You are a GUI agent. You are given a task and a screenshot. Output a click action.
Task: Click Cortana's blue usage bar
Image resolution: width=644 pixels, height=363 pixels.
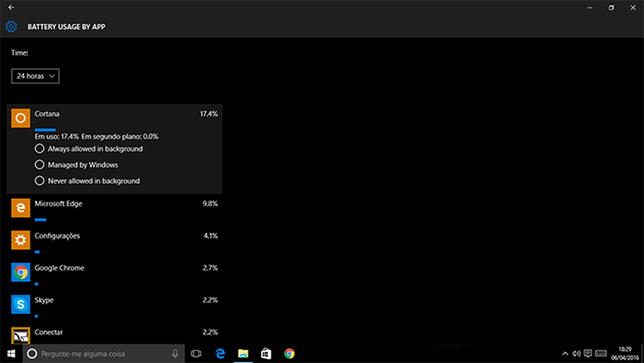click(45, 130)
